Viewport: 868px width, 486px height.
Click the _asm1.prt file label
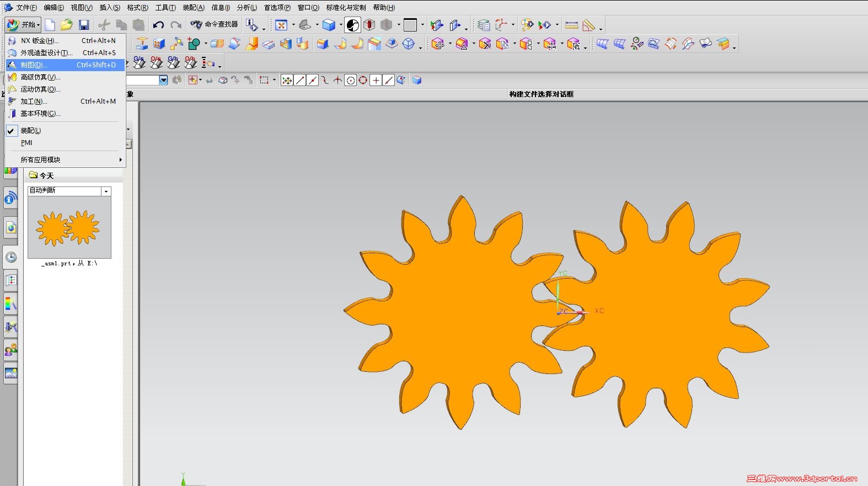coord(69,264)
